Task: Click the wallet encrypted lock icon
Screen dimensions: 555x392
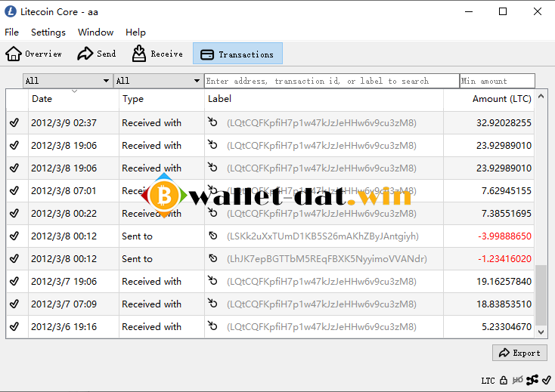Action: pos(504,381)
